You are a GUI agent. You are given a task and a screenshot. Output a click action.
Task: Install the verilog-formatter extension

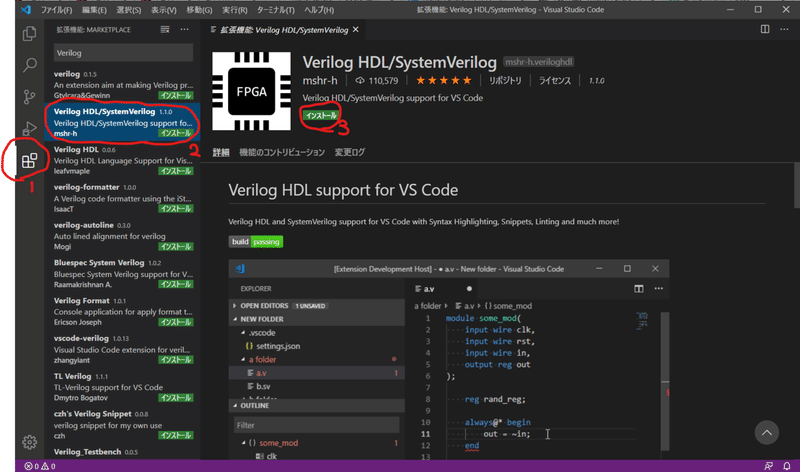tap(176, 209)
